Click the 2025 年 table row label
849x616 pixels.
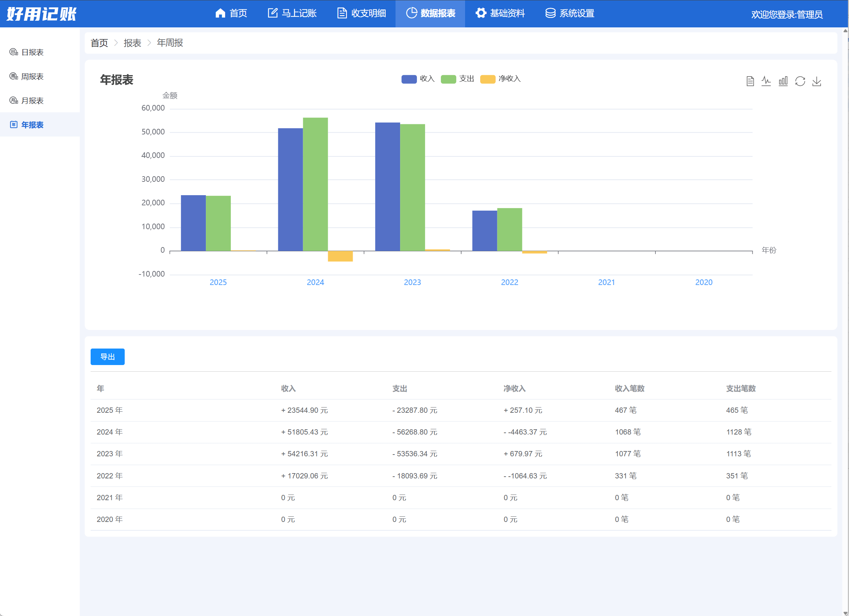point(110,410)
